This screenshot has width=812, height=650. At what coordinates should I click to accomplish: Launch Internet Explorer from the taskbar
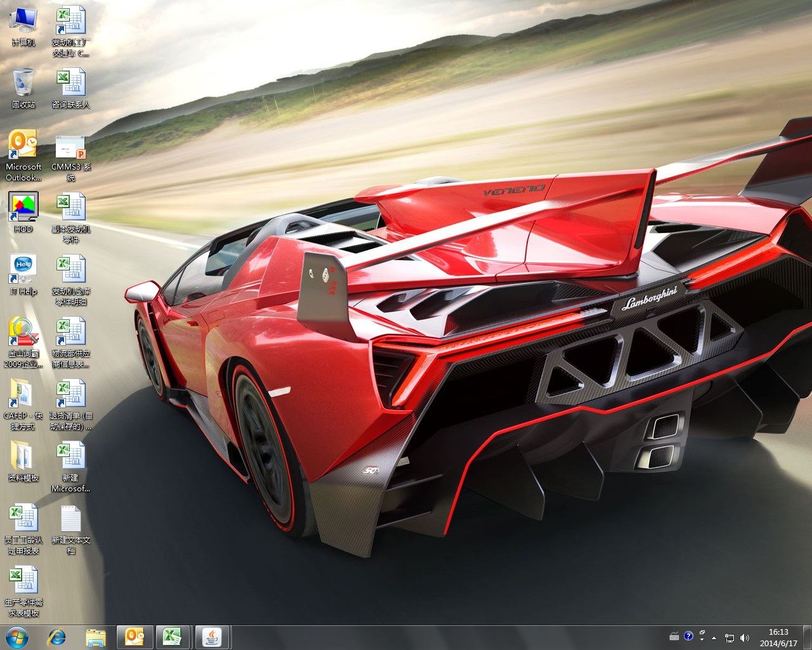click(57, 637)
